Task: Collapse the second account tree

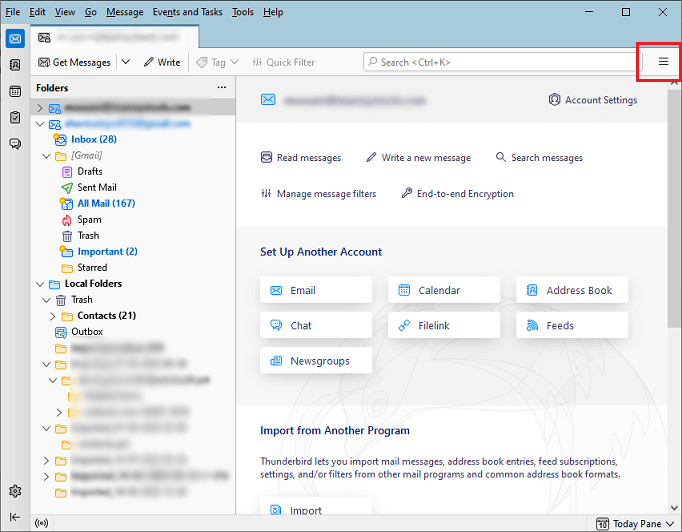Action: [40, 124]
